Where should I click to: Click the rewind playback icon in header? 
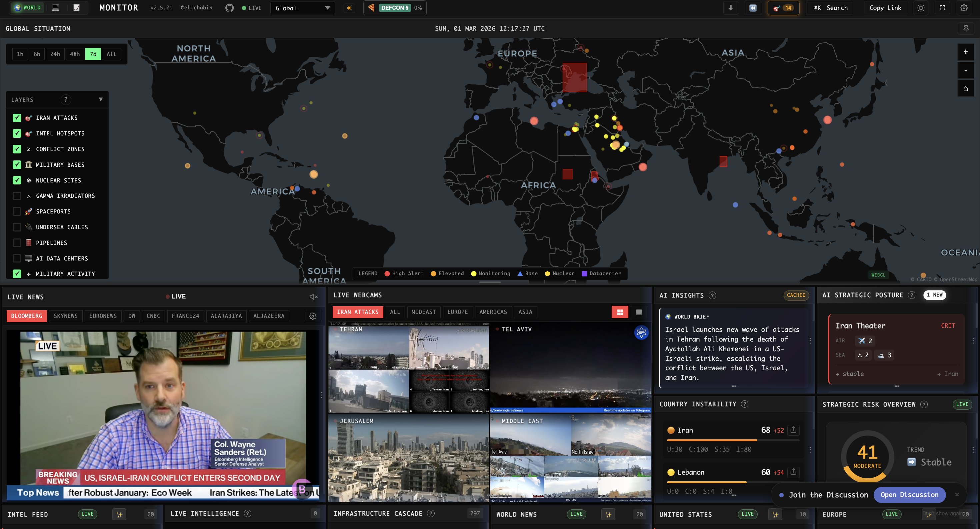coord(753,8)
